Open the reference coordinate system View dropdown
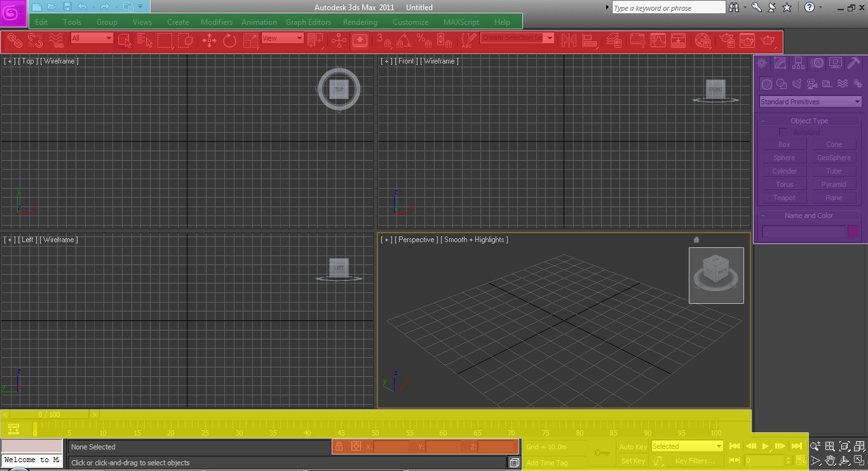 pyautogui.click(x=283, y=38)
